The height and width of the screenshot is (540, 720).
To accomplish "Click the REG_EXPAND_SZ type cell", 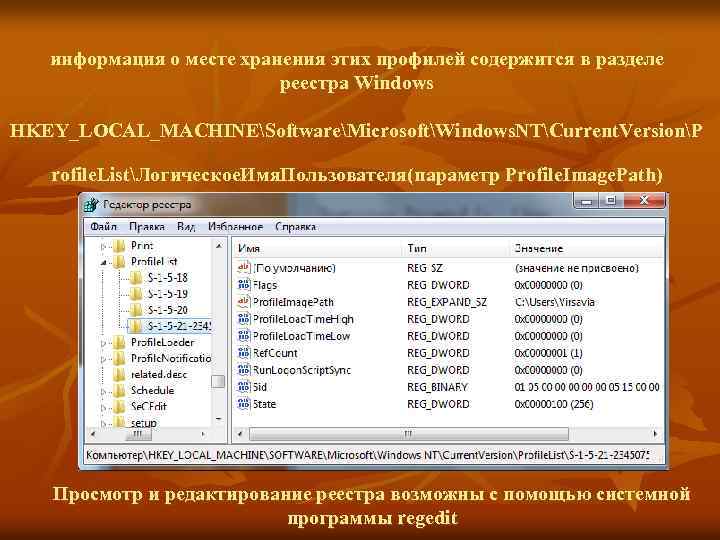I will pyautogui.click(x=447, y=302).
